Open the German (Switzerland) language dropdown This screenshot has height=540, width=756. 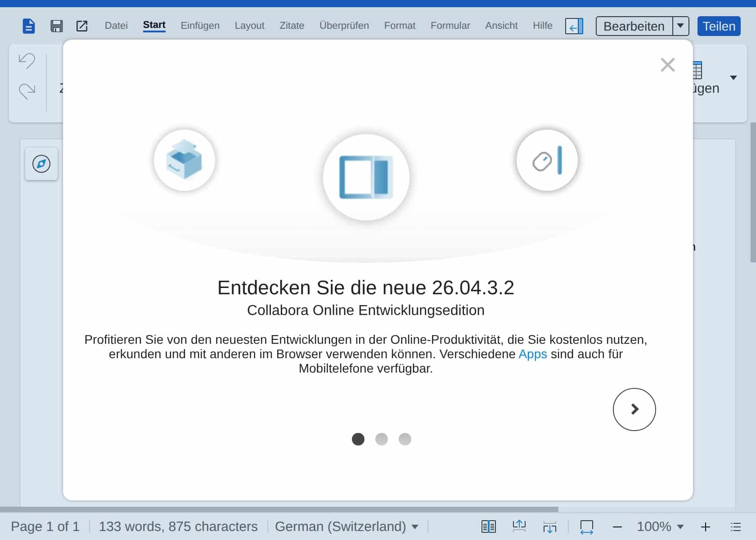coord(346,526)
